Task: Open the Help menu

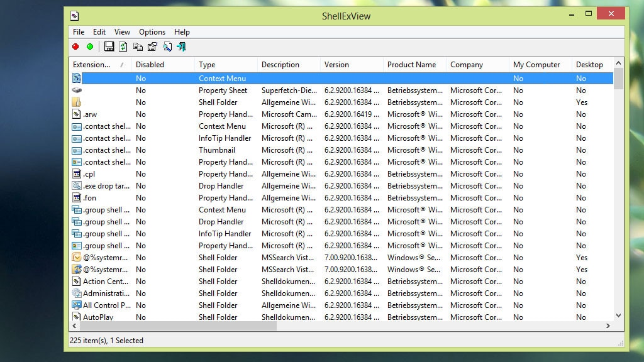Action: pyautogui.click(x=182, y=32)
